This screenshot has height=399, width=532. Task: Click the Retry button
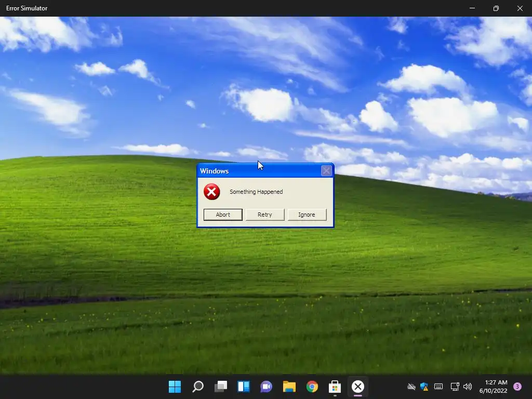[x=265, y=215]
